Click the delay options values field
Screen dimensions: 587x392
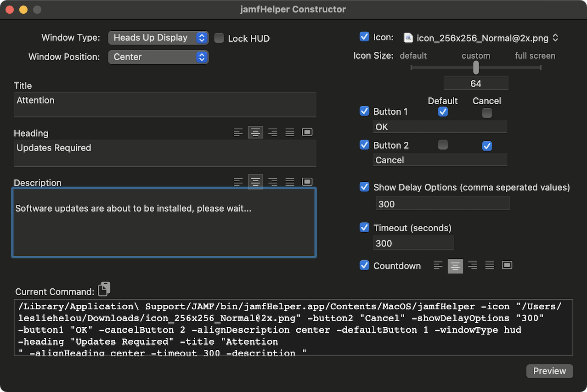coord(443,203)
